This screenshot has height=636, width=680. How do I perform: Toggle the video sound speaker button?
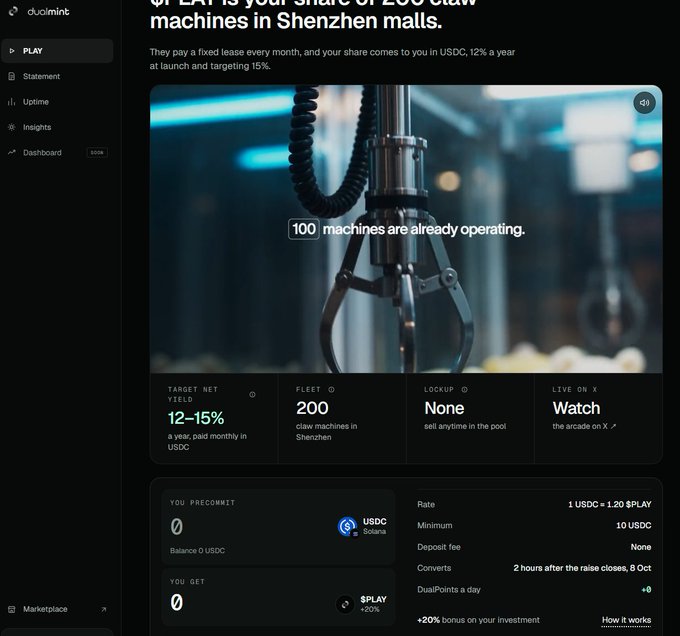pos(644,103)
